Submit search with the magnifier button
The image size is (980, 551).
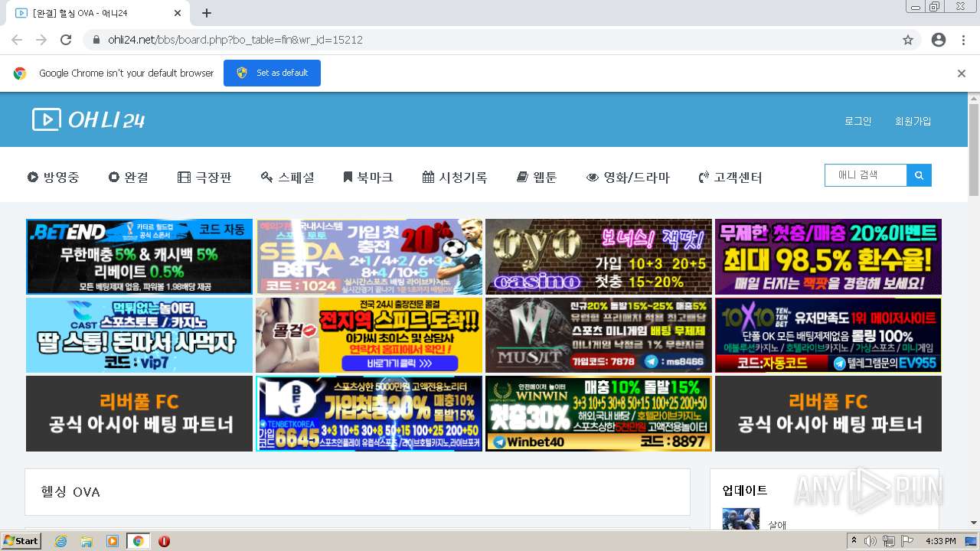[x=919, y=175]
